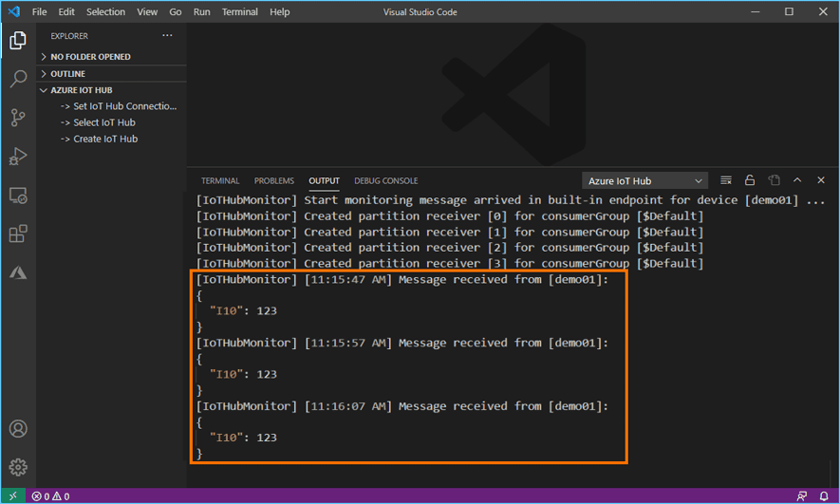Open the Accounts icon
Screen dimensions: 840x504
(x=18, y=429)
